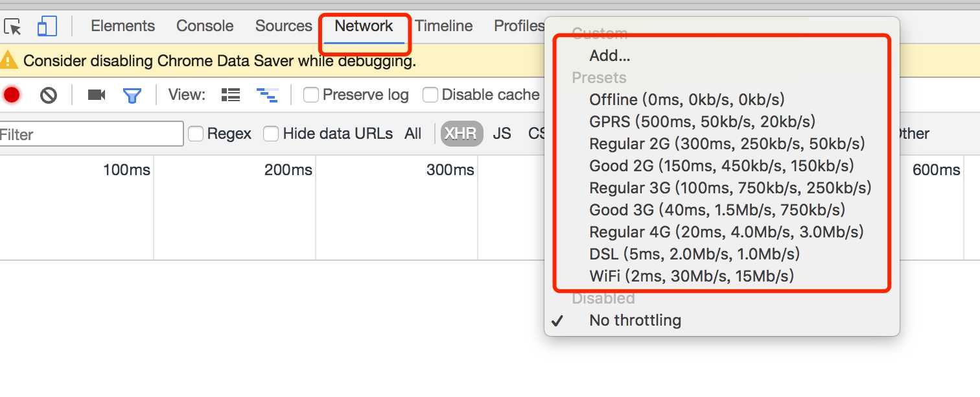The image size is (980, 397).
Task: Switch to the Sources tab
Action: click(283, 26)
